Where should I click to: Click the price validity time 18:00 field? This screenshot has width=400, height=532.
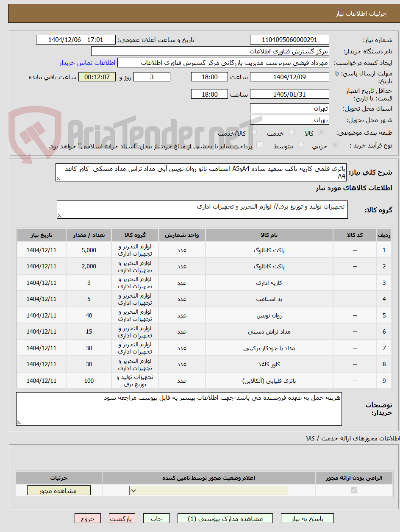coord(209,94)
